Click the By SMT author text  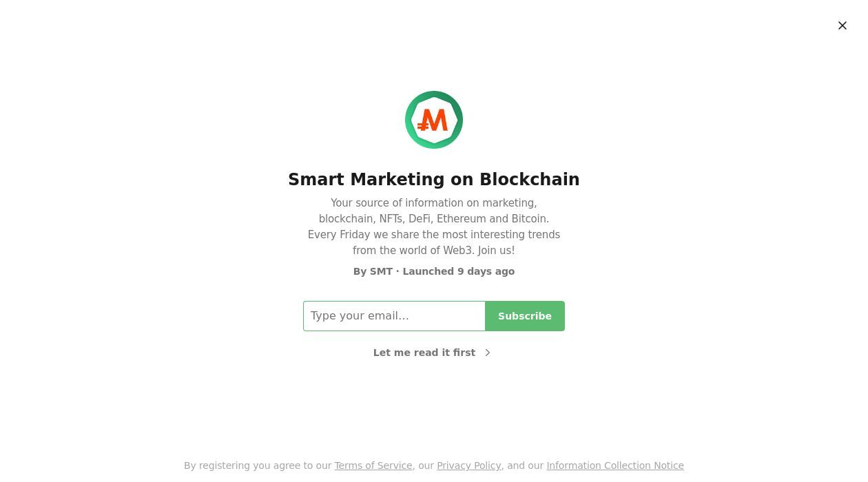click(x=373, y=271)
